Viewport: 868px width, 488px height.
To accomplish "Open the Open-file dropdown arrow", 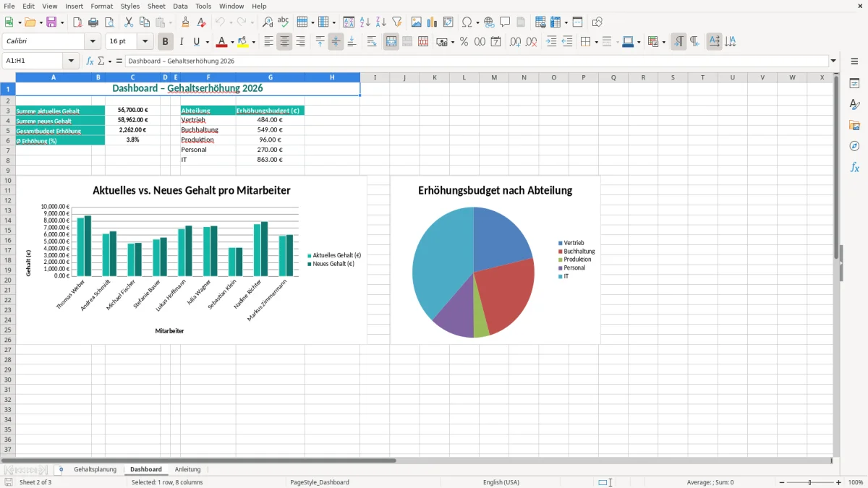I will (41, 22).
